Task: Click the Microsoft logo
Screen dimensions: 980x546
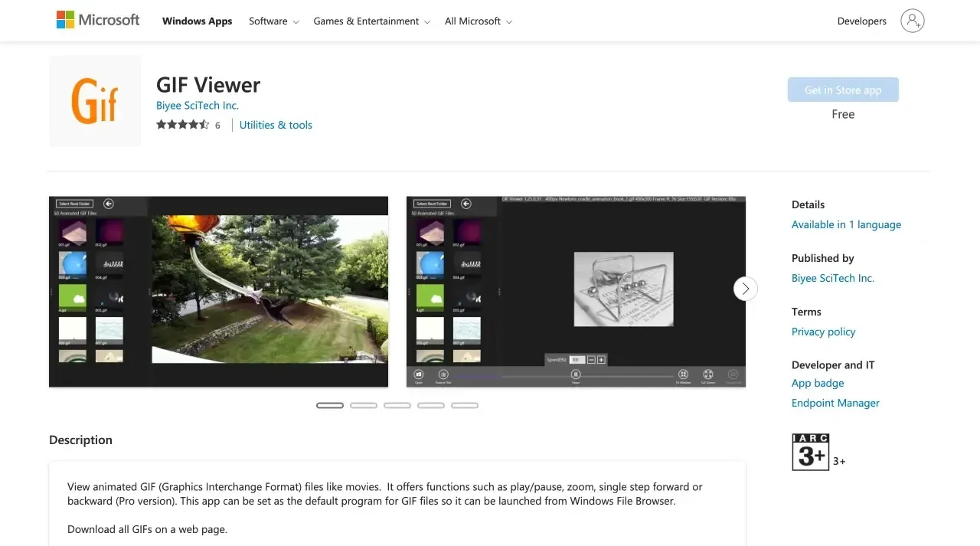Action: tap(98, 20)
